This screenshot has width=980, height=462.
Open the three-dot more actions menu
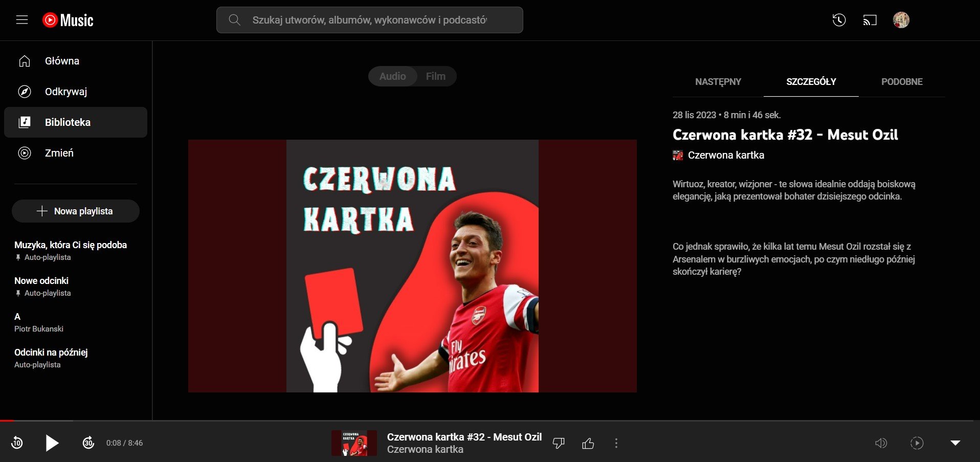[616, 443]
